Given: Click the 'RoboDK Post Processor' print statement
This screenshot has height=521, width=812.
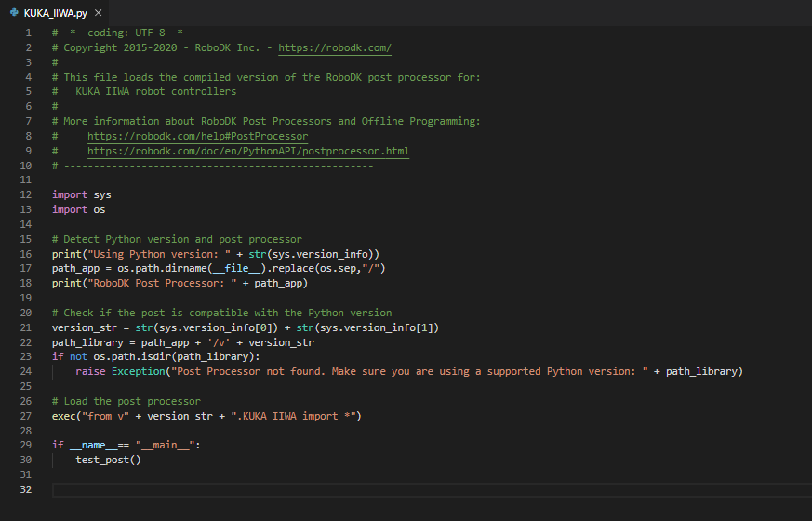Looking at the screenshot, I should (x=179, y=283).
